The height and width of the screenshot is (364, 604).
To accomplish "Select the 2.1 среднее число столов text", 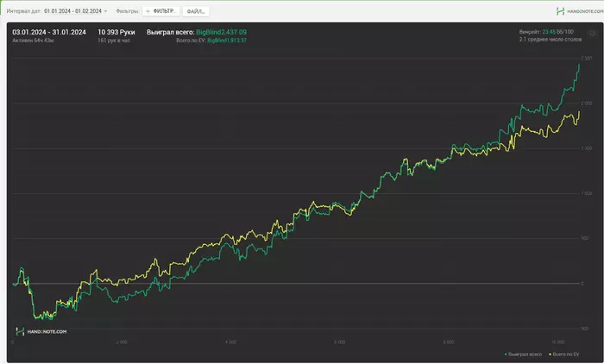I will pyautogui.click(x=551, y=40).
